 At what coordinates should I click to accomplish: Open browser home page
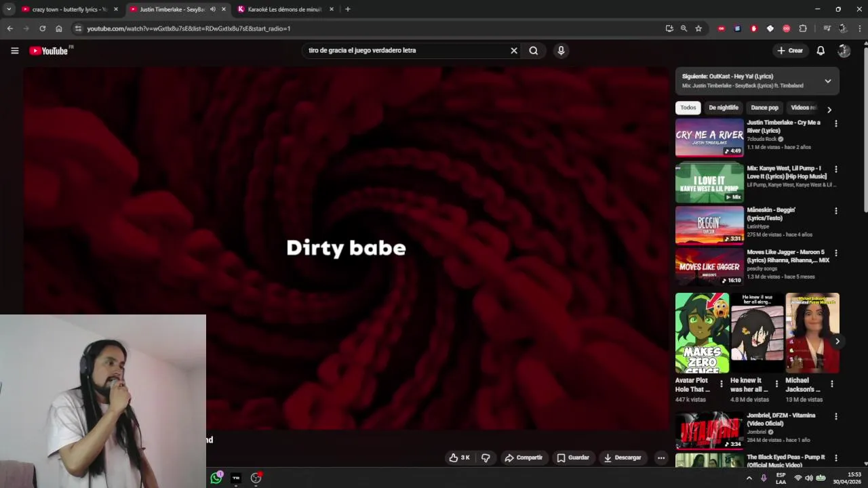58,28
